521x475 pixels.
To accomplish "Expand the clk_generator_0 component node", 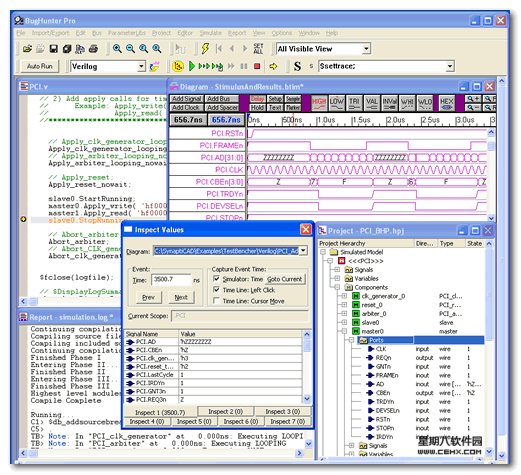I will pos(344,296).
